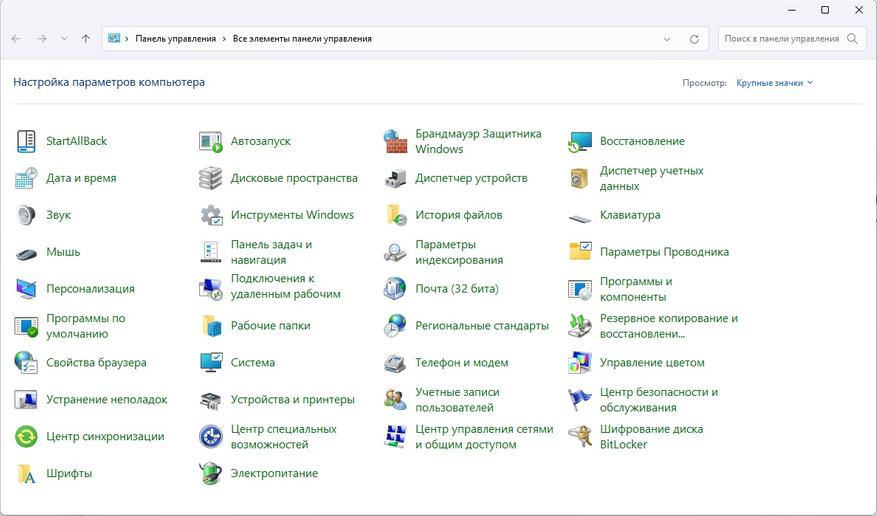Open the Параметры индексирования magnifier icon
Viewport: 877px width, 516px height.
click(x=395, y=253)
